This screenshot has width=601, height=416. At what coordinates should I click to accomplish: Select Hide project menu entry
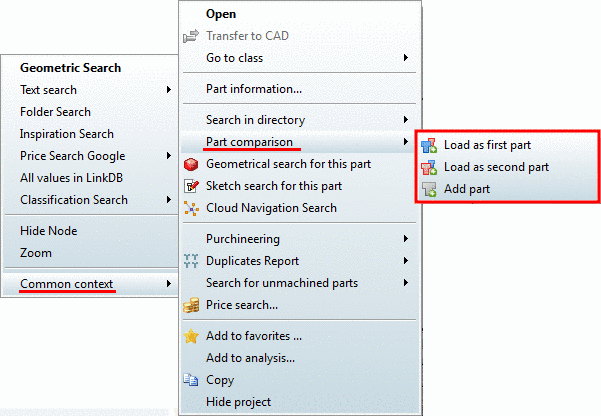pos(238,402)
